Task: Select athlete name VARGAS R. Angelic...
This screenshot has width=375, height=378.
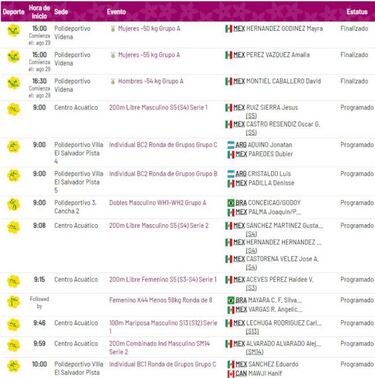Action: [275, 310]
